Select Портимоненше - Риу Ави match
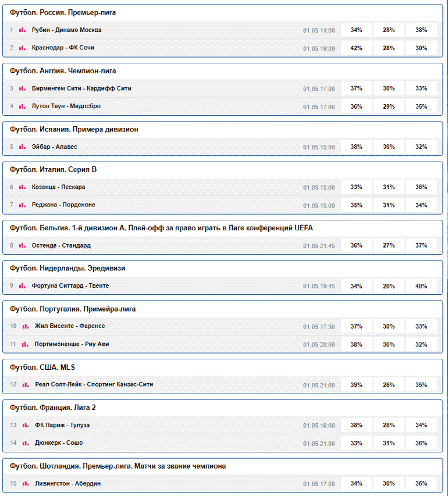Screen dimensions: 448x496 pos(72,344)
